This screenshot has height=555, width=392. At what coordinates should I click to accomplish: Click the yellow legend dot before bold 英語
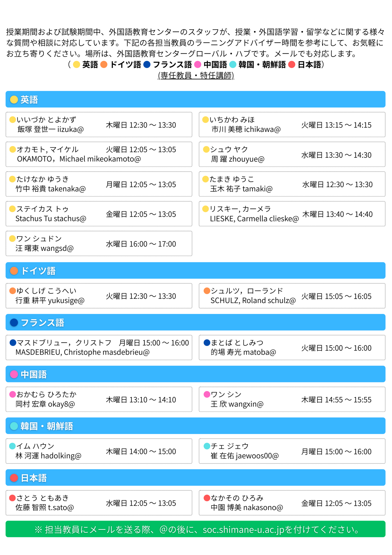76,65
